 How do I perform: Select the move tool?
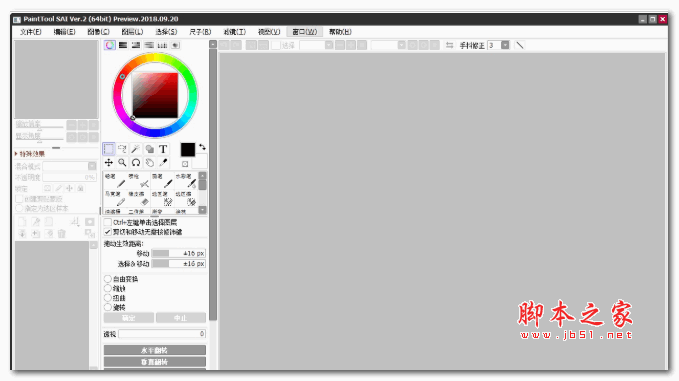(x=109, y=163)
